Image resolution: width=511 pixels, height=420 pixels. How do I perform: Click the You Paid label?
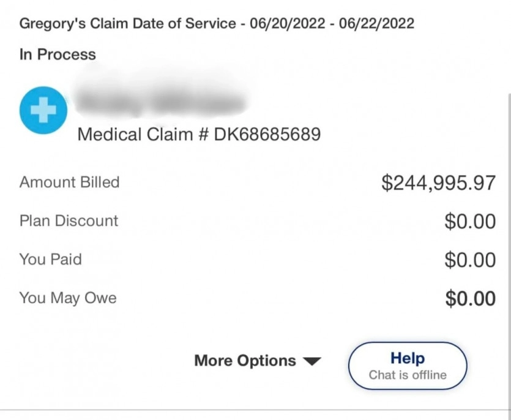(x=51, y=260)
